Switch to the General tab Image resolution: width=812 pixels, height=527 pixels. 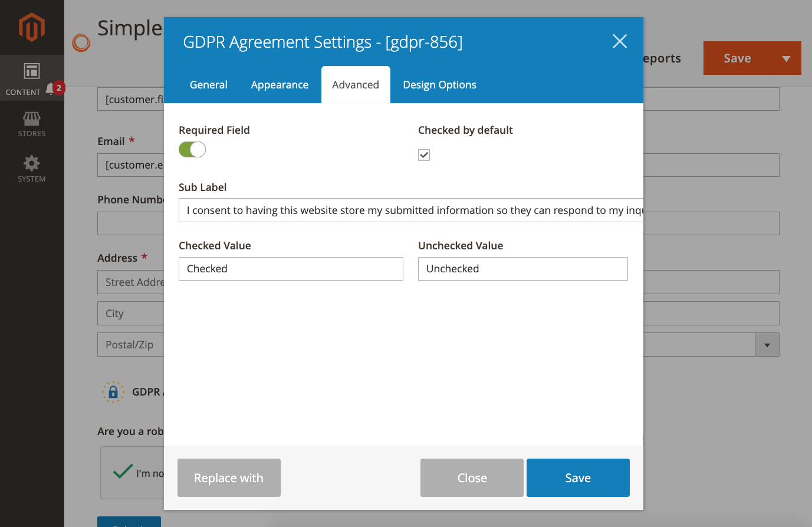click(x=209, y=85)
